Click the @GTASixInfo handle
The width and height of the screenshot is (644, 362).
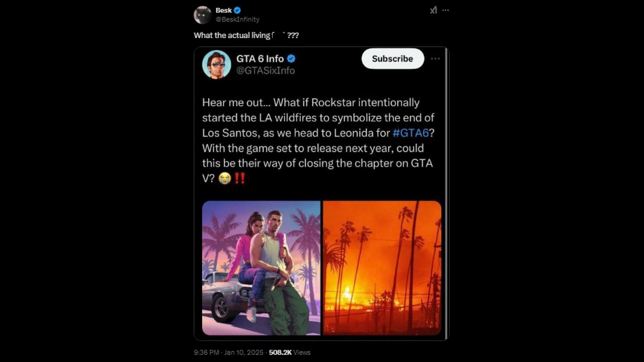point(265,71)
